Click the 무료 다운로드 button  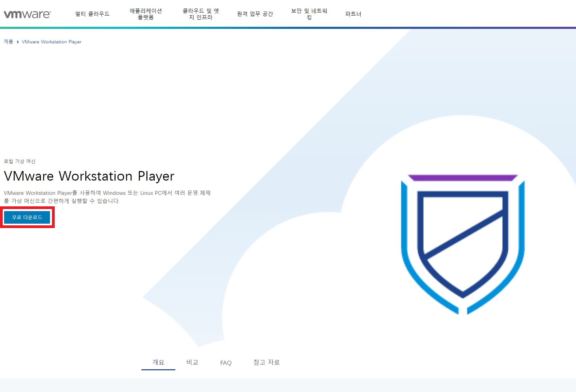27,217
